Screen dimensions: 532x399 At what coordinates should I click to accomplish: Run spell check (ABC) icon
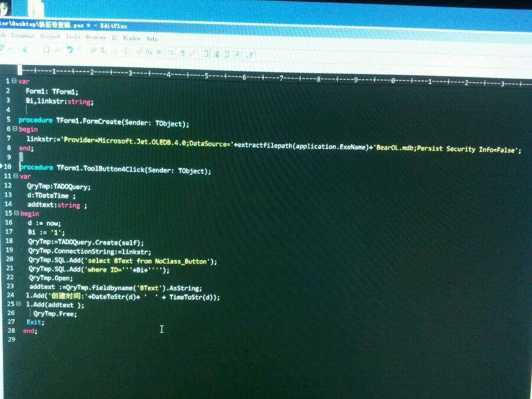click(x=182, y=53)
